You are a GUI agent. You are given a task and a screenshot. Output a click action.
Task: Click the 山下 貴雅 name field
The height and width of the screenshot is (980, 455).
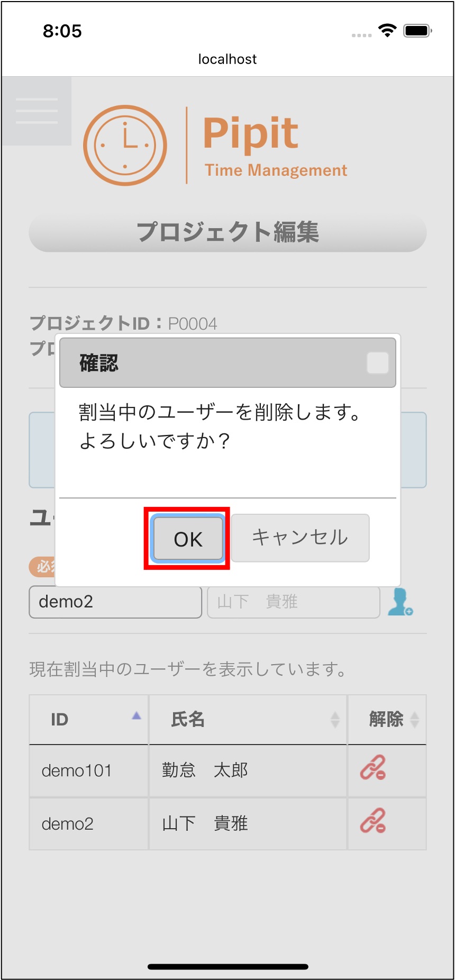[294, 602]
